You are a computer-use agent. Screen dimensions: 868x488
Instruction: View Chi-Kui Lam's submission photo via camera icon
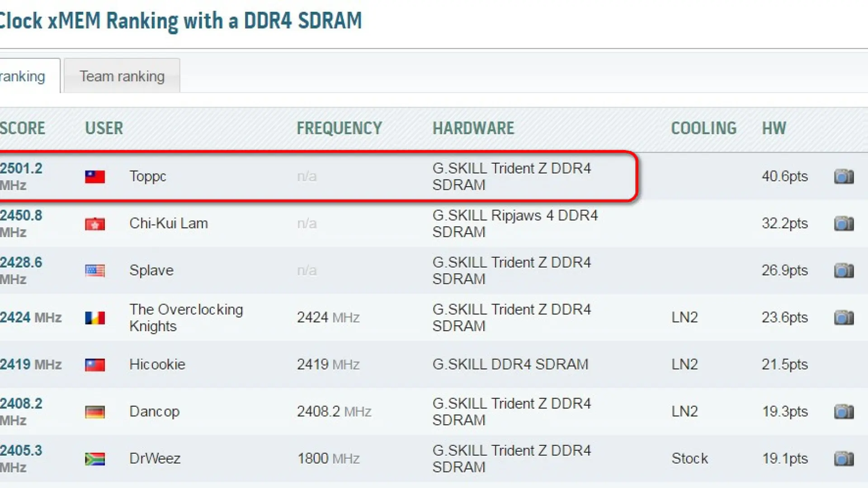tap(844, 223)
